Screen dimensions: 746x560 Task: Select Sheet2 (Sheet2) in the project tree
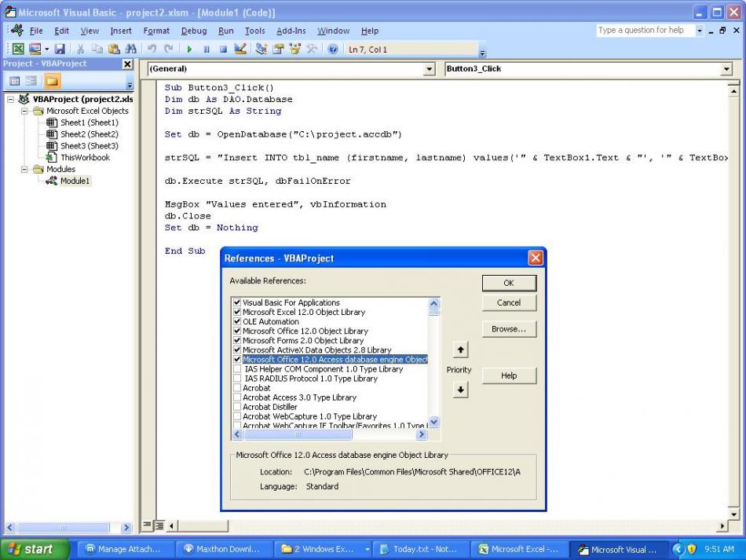[x=89, y=134]
